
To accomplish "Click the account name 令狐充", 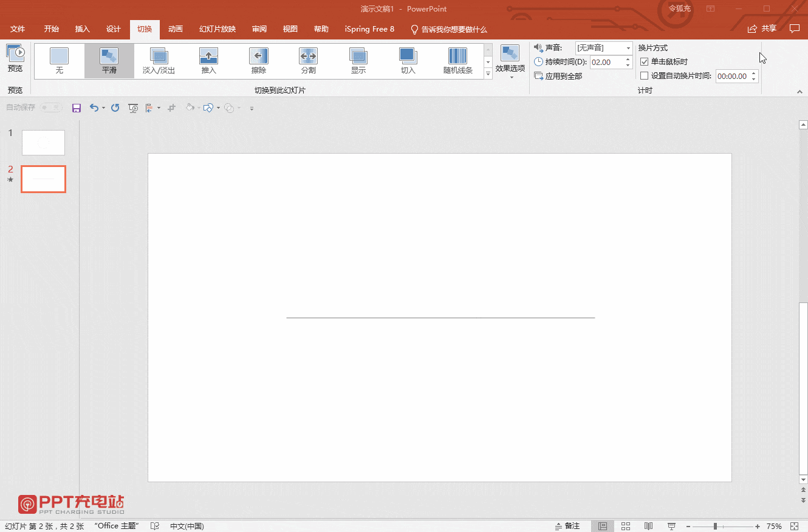I will (x=679, y=9).
